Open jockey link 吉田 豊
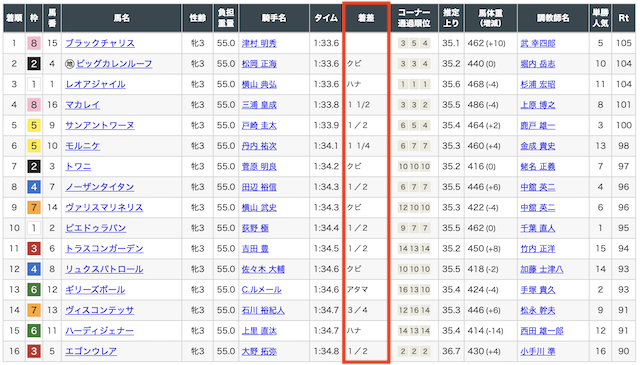Image resolution: width=640 pixels, height=365 pixels. coord(255,249)
